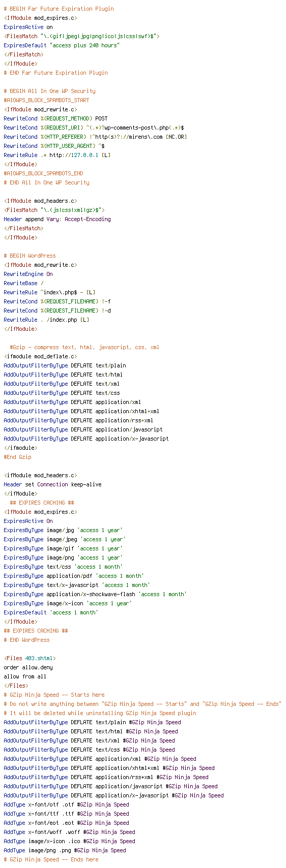The width and height of the screenshot is (286, 868).
Task: Click the 'Header set Connection keep-alive' line
Action: click(52, 484)
